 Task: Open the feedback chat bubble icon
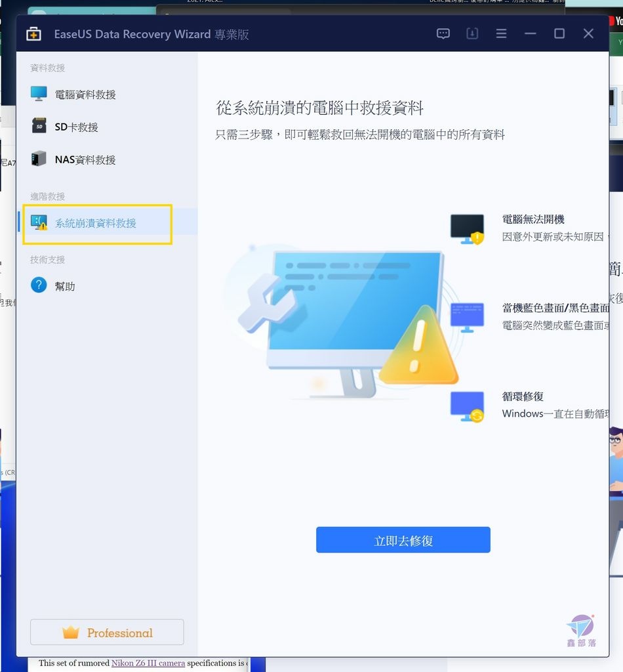pos(443,33)
